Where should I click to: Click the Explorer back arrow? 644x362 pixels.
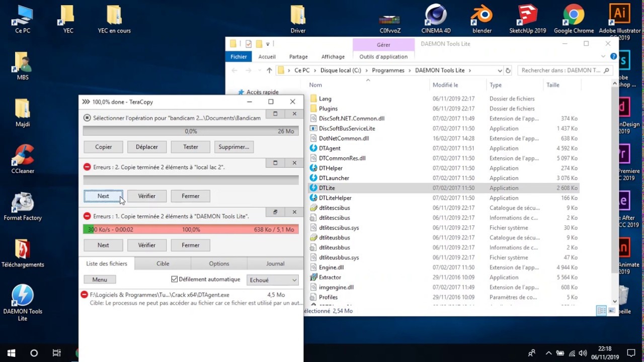tap(234, 70)
